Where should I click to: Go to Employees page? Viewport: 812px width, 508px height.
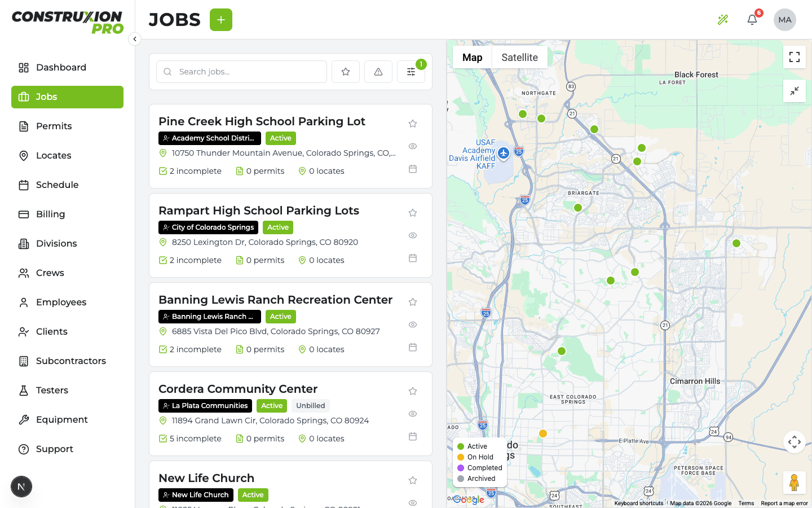click(x=67, y=303)
